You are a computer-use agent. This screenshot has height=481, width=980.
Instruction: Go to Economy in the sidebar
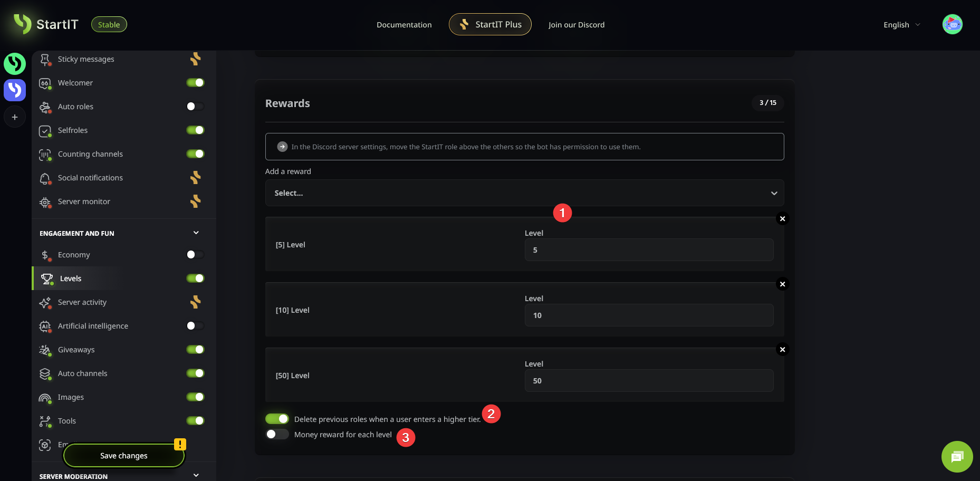[74, 255]
